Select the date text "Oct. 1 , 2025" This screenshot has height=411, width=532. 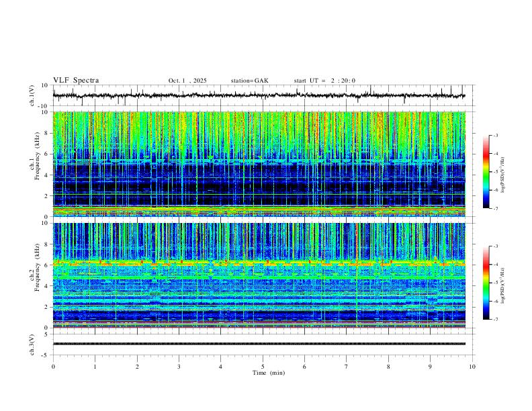(x=187, y=81)
